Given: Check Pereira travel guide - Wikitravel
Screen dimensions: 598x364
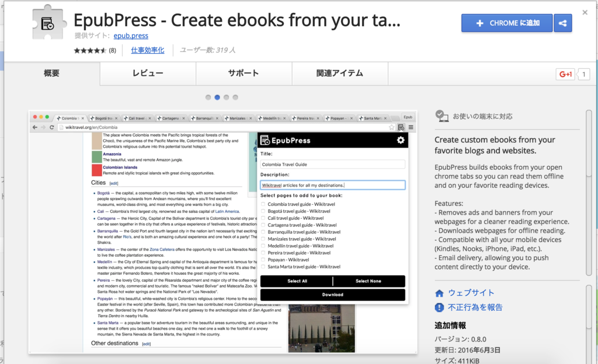Looking at the screenshot, I should 263,253.
